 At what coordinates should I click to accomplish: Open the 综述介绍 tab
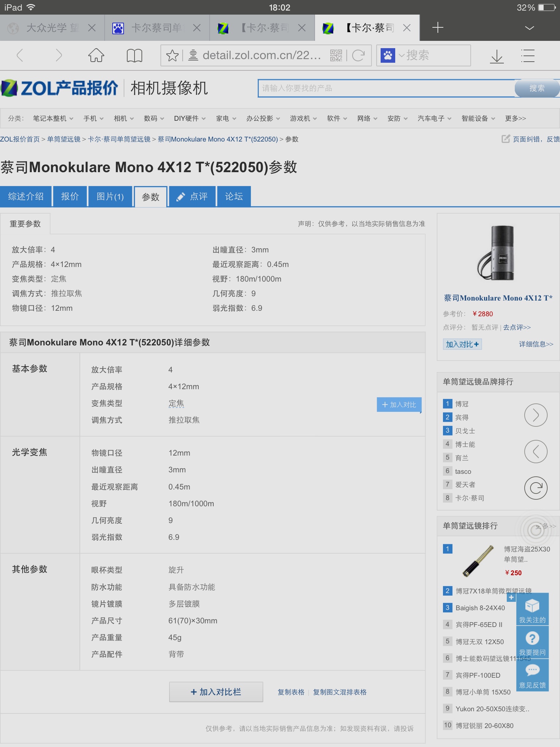26,197
